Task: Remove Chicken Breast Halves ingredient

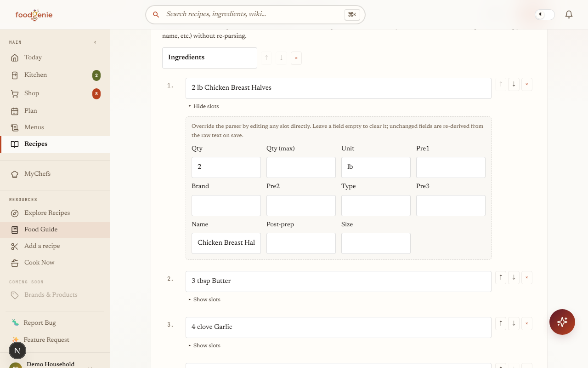Action: (526, 85)
